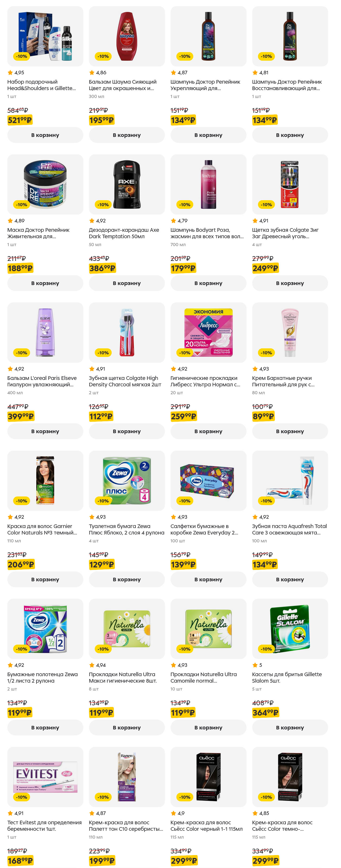The image size is (341, 868).
Task: Open Крем Бархатные ручки Питательный title link
Action: 283,381
